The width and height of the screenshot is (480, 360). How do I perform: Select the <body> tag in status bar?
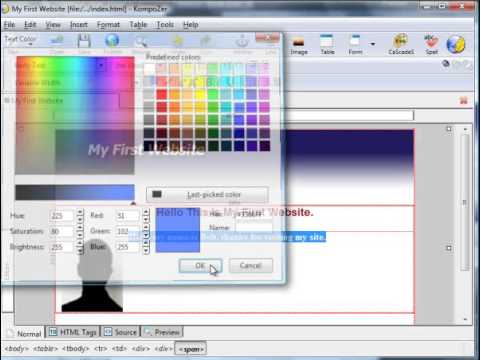point(16,349)
